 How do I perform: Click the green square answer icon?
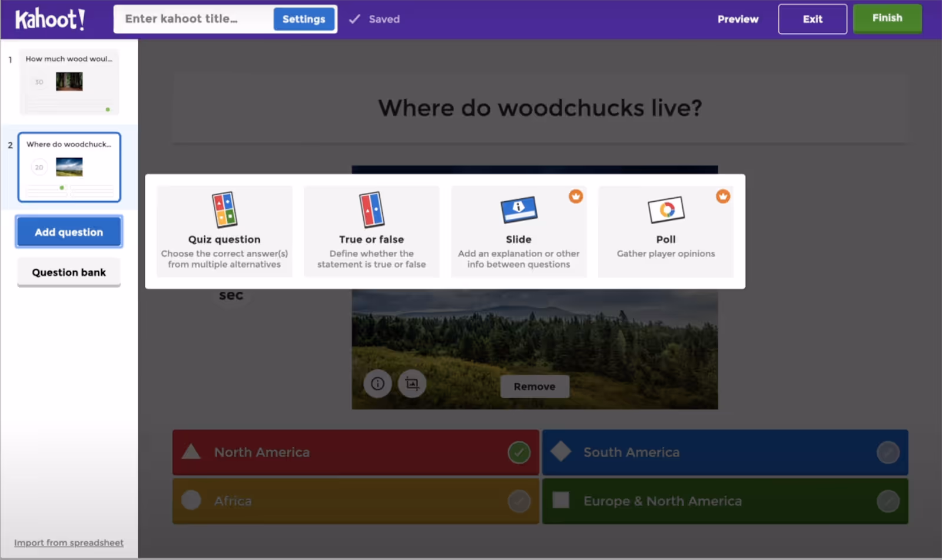coord(561,500)
